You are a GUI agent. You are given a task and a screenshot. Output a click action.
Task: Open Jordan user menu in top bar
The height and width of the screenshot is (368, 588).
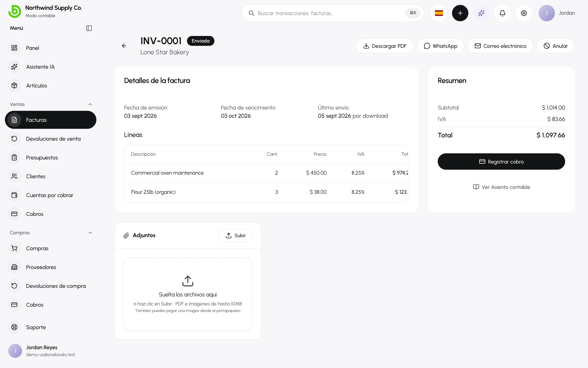(x=557, y=13)
